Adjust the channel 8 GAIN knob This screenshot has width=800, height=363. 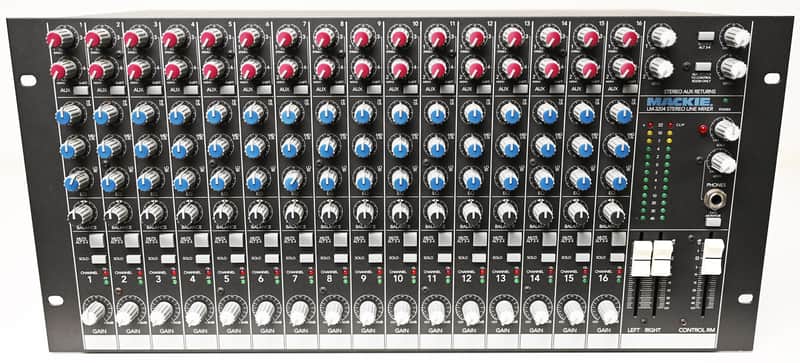click(x=333, y=313)
